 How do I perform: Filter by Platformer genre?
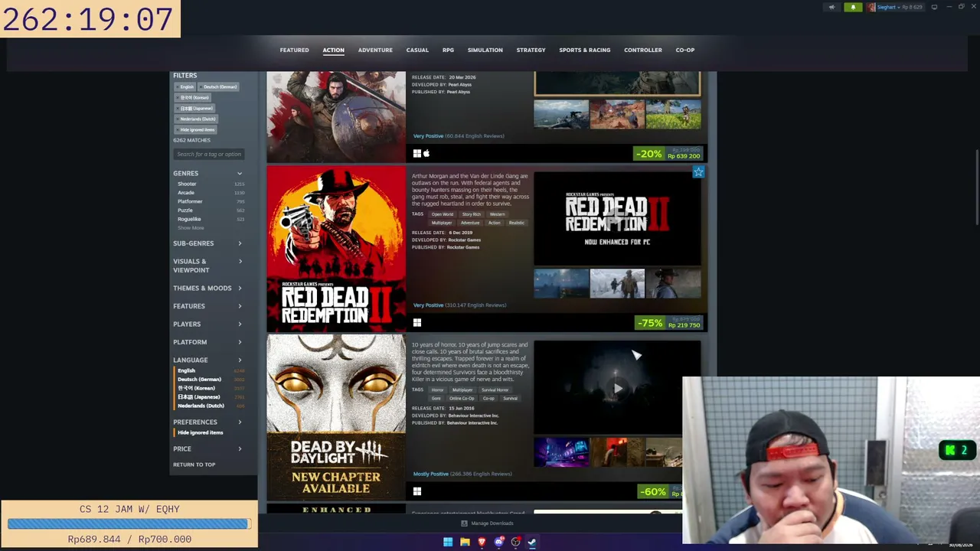pyautogui.click(x=190, y=201)
